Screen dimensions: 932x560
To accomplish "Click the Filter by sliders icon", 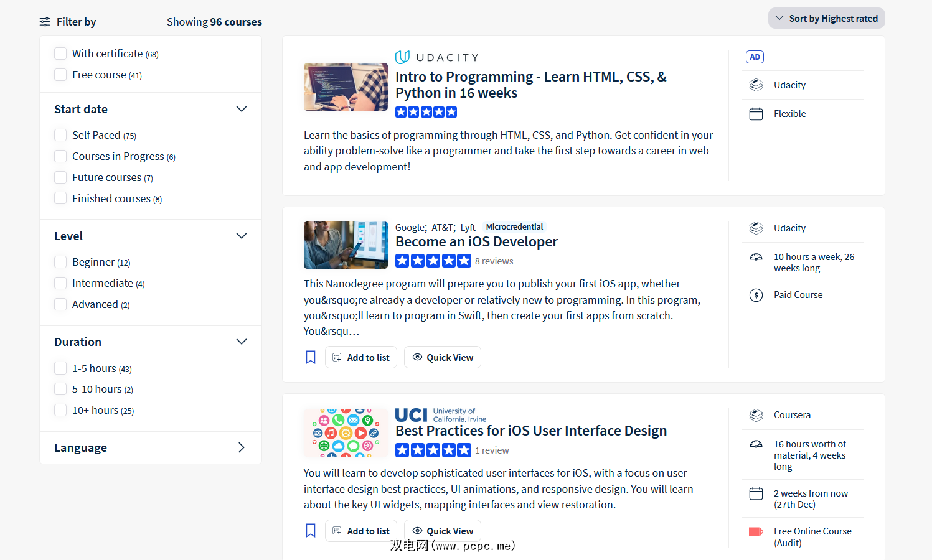I will (x=45, y=22).
